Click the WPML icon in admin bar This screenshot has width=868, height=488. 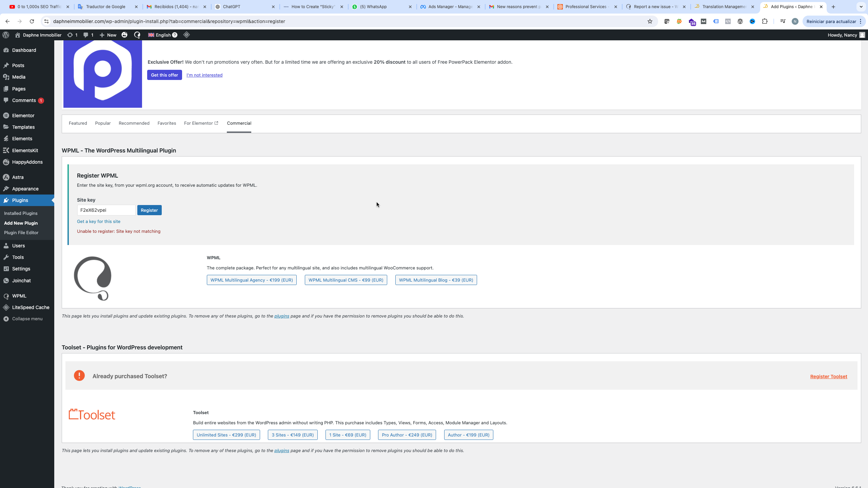point(137,35)
